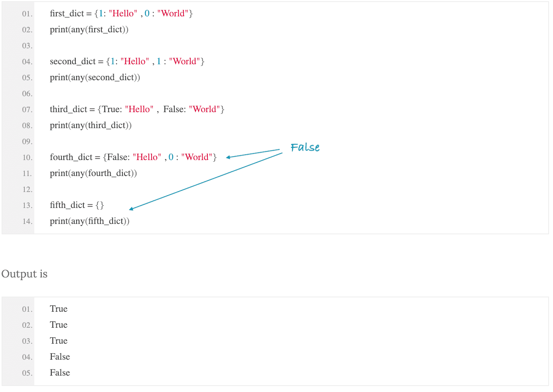Click output line number 02 in gutter

27,325
